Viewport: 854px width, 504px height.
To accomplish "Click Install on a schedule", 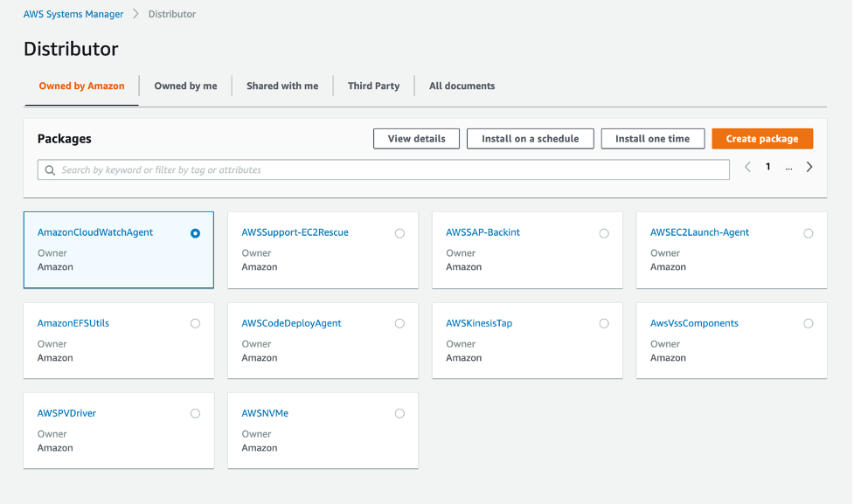I will (530, 138).
